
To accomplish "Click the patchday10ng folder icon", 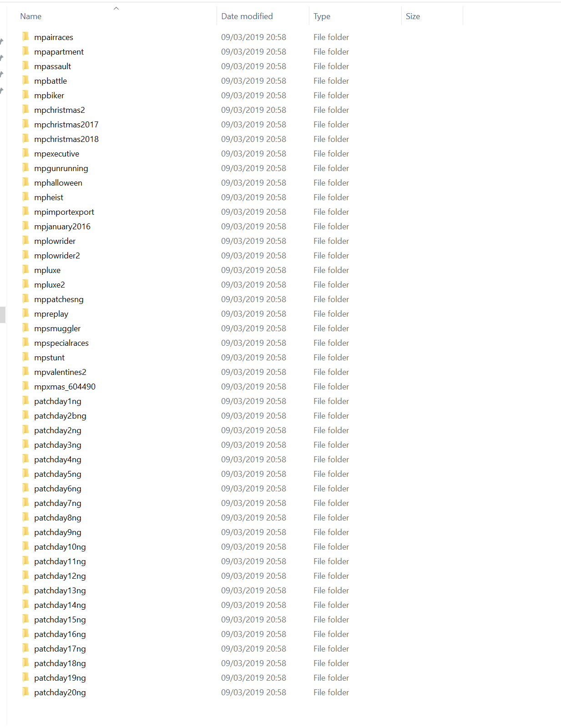I will (x=26, y=546).
